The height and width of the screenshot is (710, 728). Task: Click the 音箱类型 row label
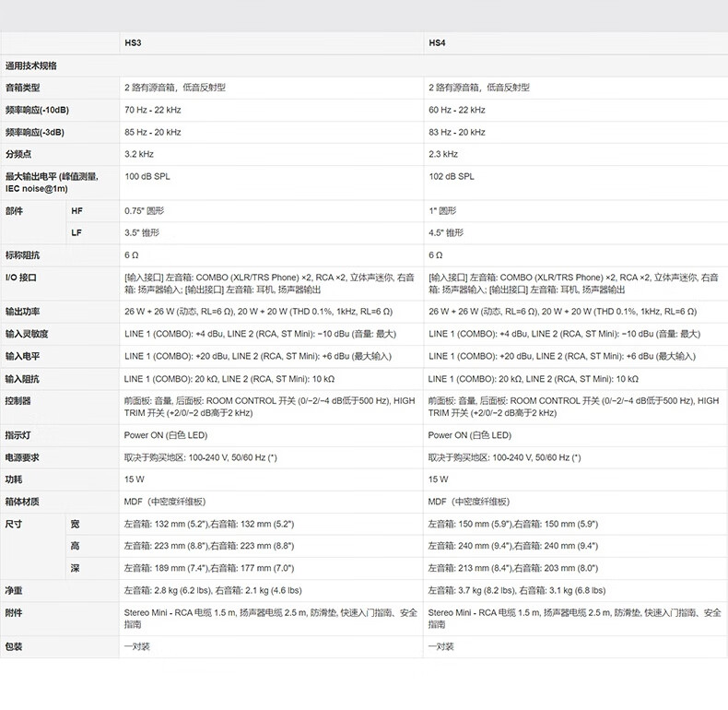22,88
